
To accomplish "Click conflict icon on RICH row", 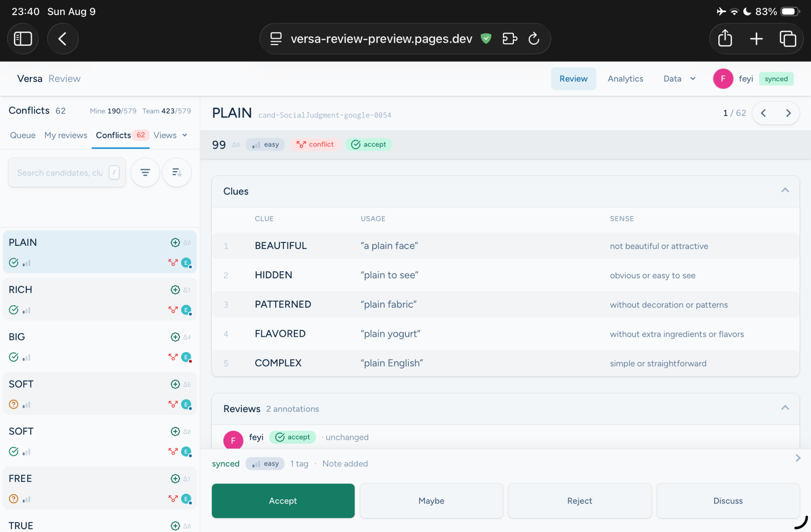I will 173,310.
